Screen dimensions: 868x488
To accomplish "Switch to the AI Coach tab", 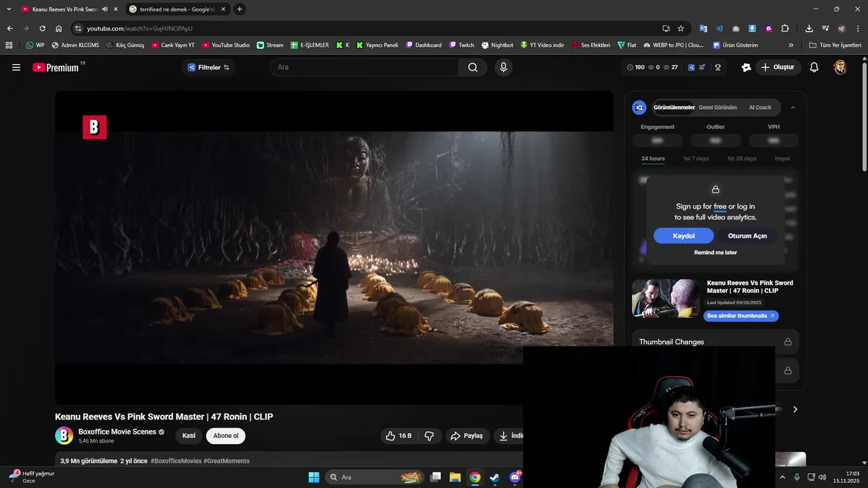I will coord(759,107).
